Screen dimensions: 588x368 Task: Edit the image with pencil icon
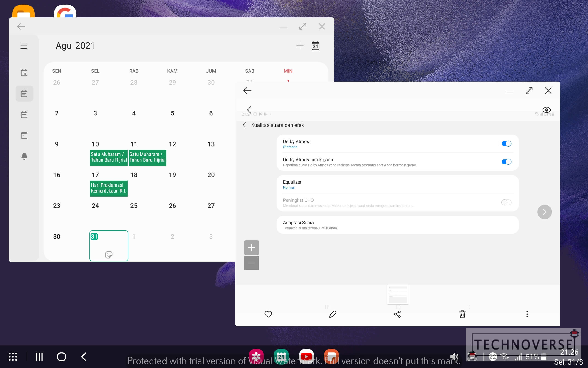click(333, 314)
